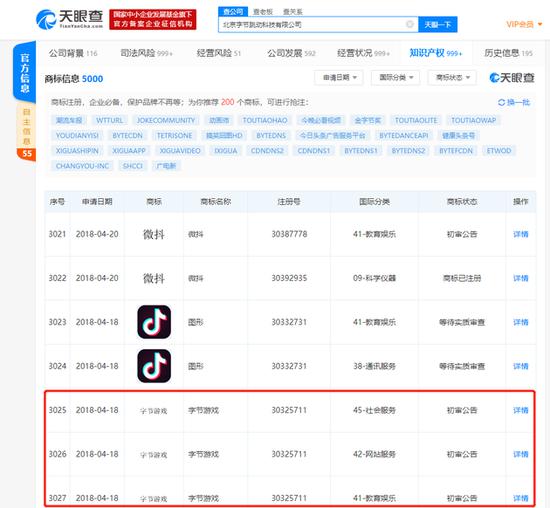Click the TikTok logo thumbnail in row 3024

pyautogui.click(x=154, y=366)
